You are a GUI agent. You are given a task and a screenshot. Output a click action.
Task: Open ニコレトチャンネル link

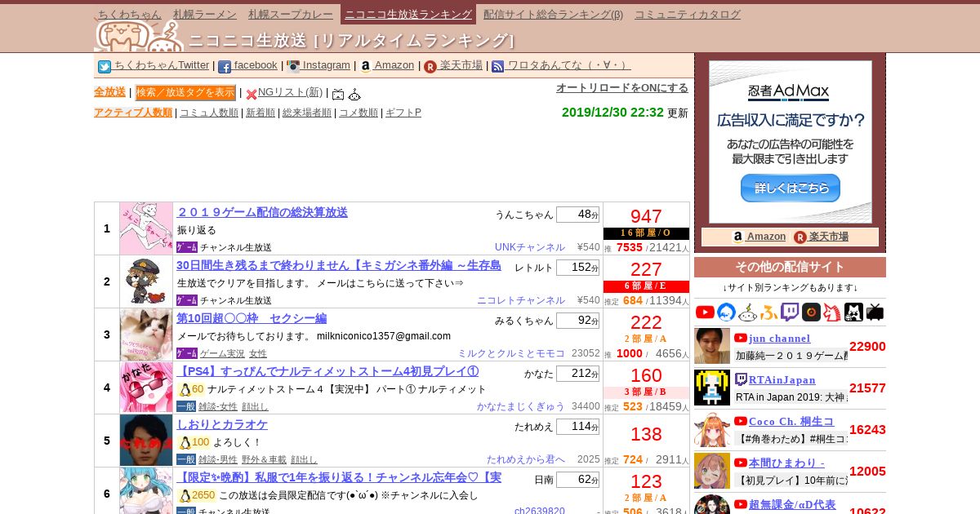pyautogui.click(x=521, y=300)
